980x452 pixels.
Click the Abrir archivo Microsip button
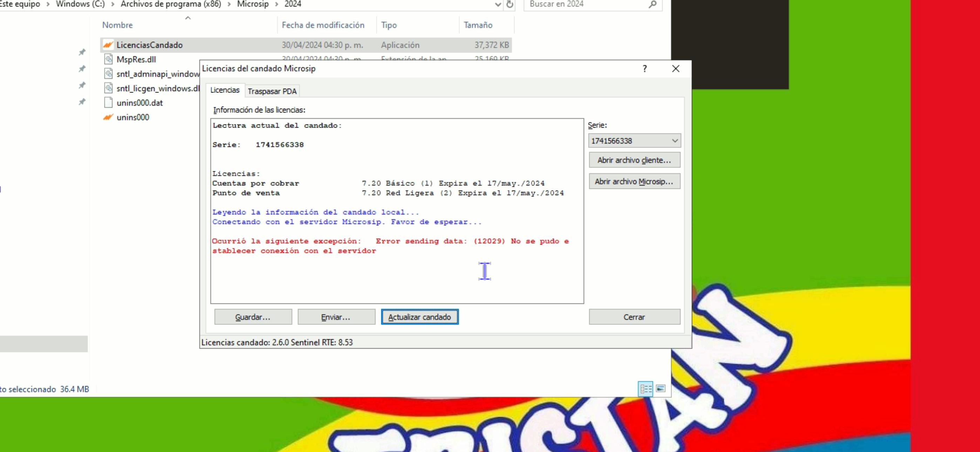pos(634,182)
